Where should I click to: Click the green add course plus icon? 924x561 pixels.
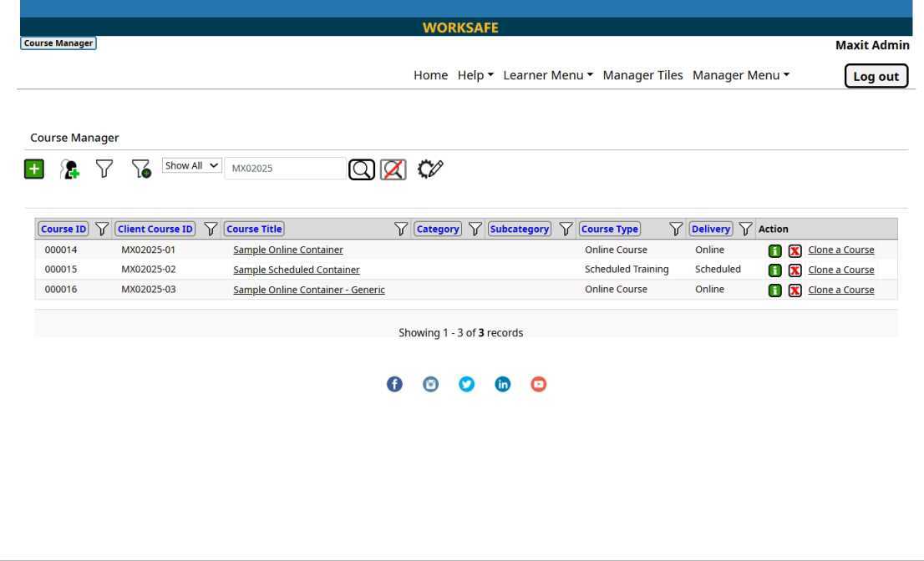click(x=33, y=169)
